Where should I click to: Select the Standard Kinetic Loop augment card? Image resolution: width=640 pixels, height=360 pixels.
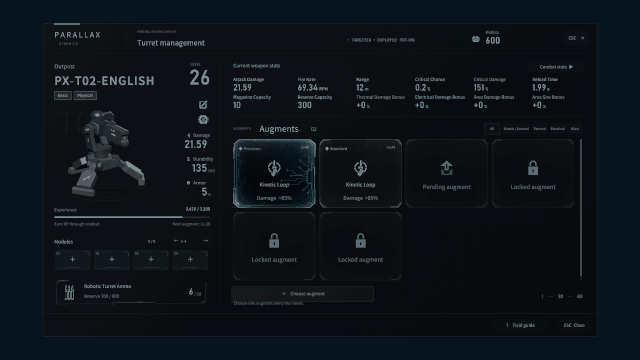(360, 173)
